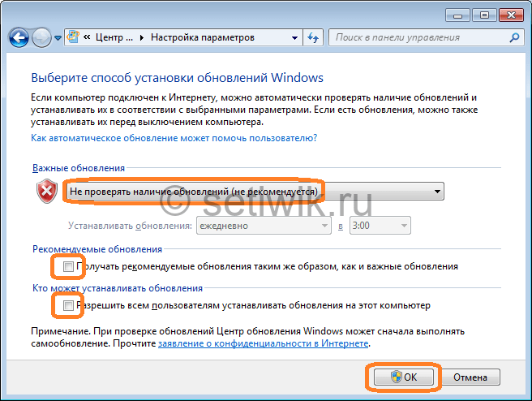Close the window with red X
The height and width of the screenshot is (401, 532).
tap(511, 15)
